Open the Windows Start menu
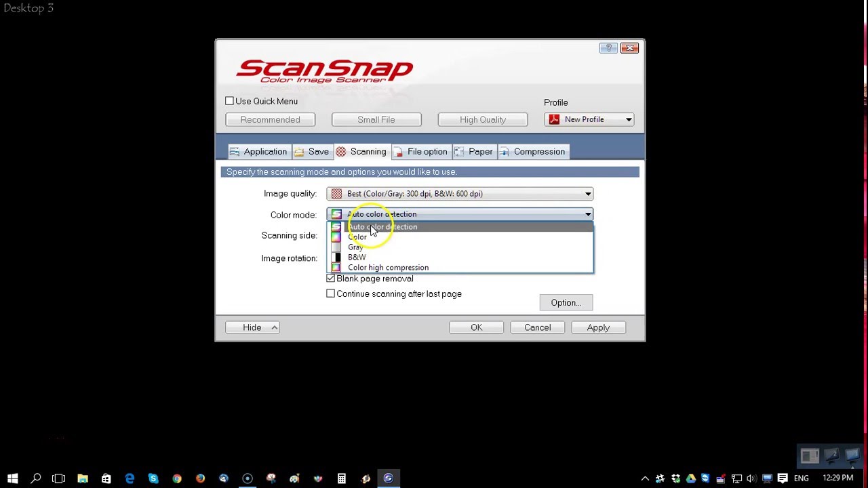This screenshot has height=488, width=868. click(x=12, y=479)
